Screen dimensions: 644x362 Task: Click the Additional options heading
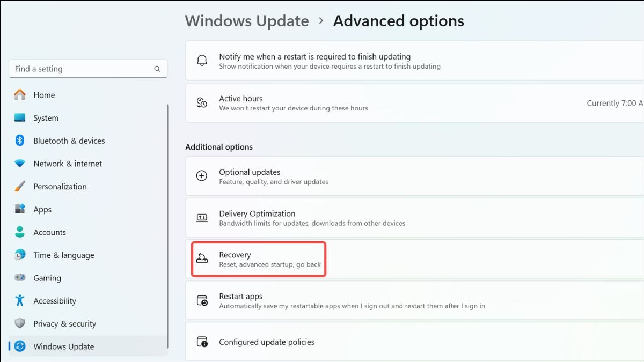219,147
